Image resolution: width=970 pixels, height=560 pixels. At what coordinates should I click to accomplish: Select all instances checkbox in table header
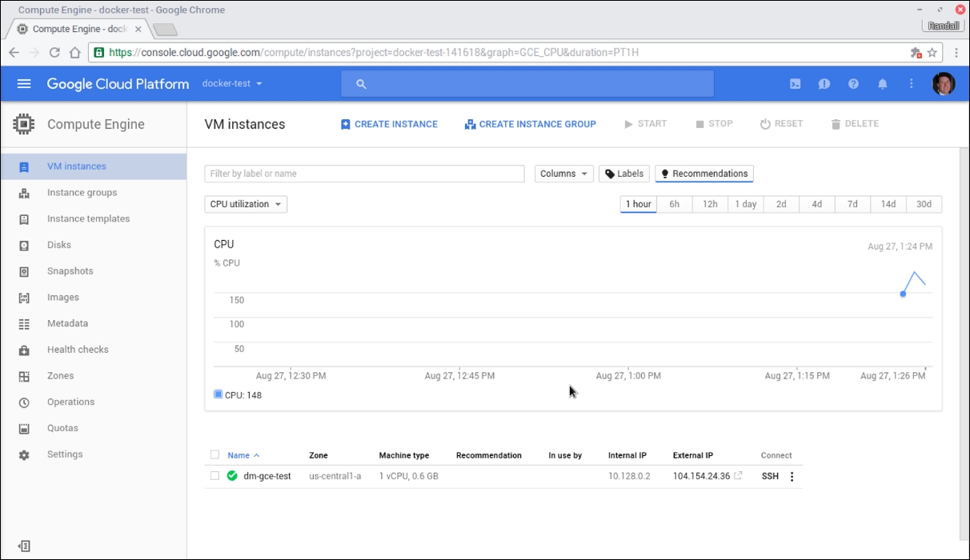(214, 455)
